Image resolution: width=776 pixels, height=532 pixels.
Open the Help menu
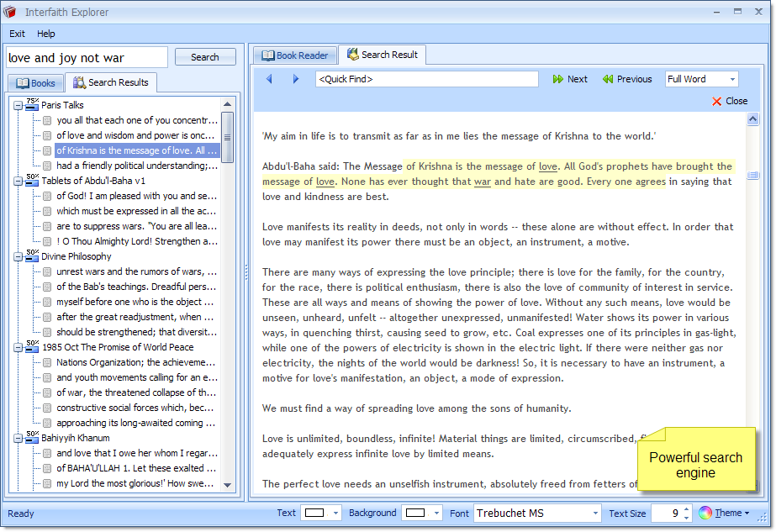(46, 34)
